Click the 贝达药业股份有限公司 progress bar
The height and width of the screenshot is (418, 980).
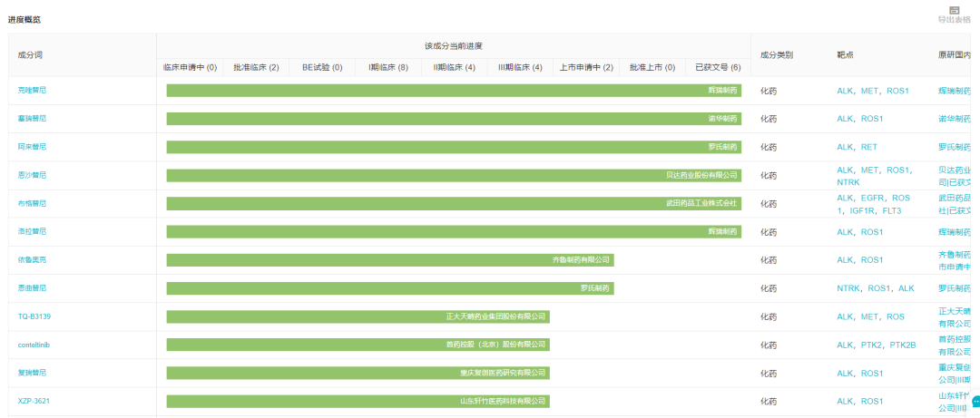click(x=454, y=176)
